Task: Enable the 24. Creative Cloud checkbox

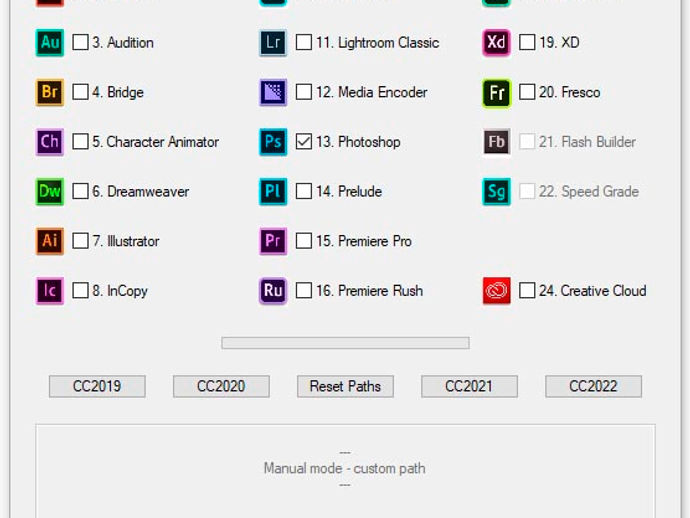Action: 527,290
